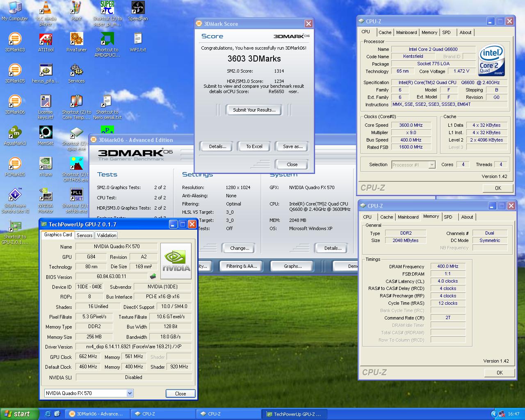525x420 pixels.
Task: Click the Save as button in Score dialog
Action: click(x=292, y=146)
